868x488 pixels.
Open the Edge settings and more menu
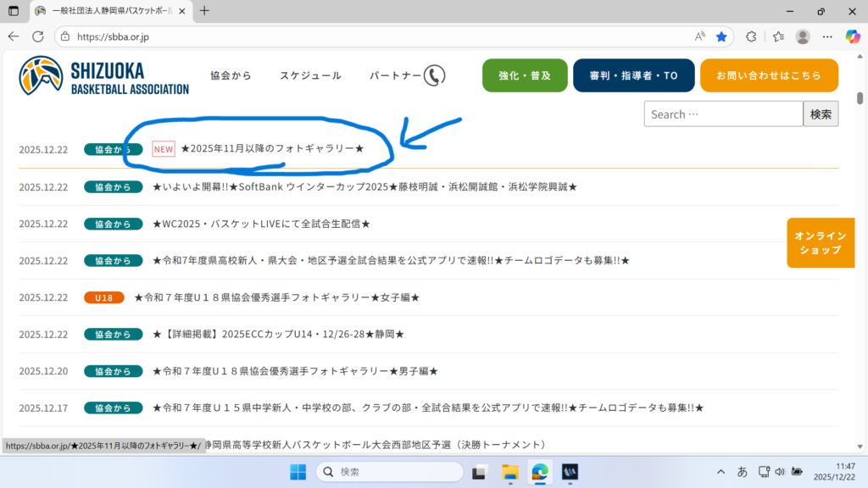827,36
